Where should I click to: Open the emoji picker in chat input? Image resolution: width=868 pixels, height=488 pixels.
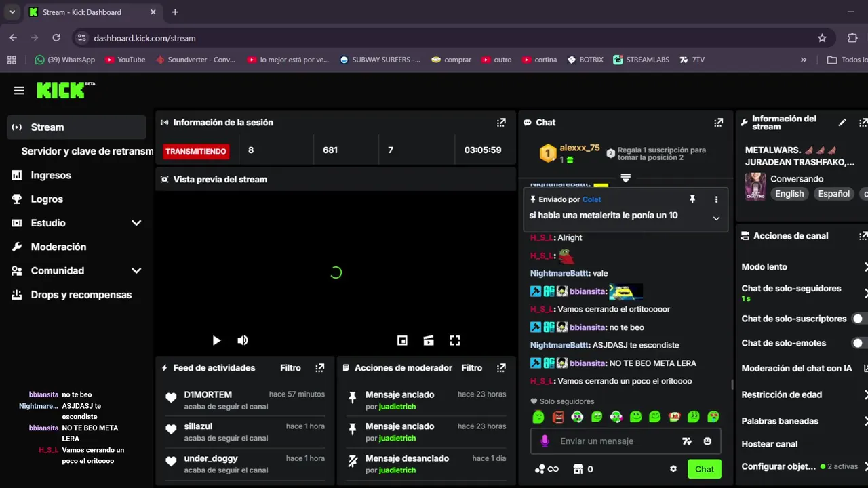pyautogui.click(x=707, y=441)
